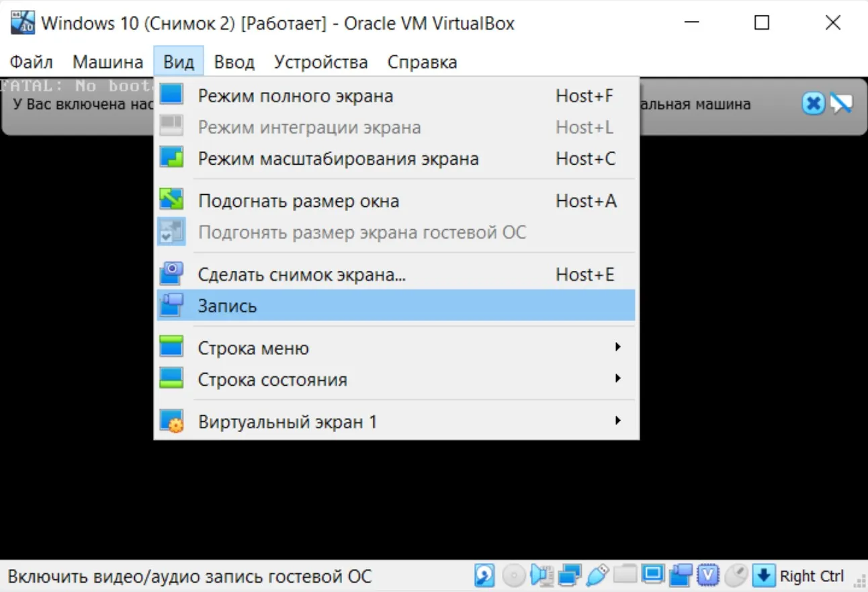This screenshot has height=592, width=868.
Task: Click the recording indicator in status bar
Action: 681,575
